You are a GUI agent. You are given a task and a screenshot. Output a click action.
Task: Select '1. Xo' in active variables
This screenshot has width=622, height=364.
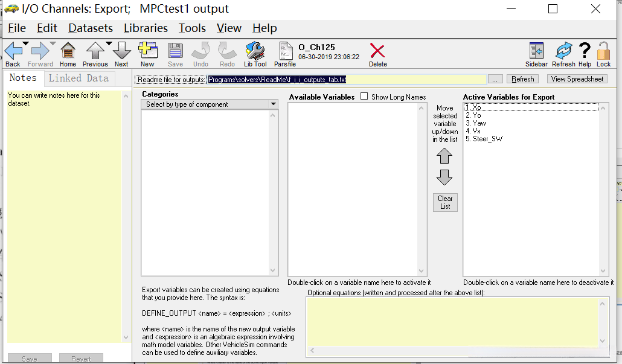[531, 107]
